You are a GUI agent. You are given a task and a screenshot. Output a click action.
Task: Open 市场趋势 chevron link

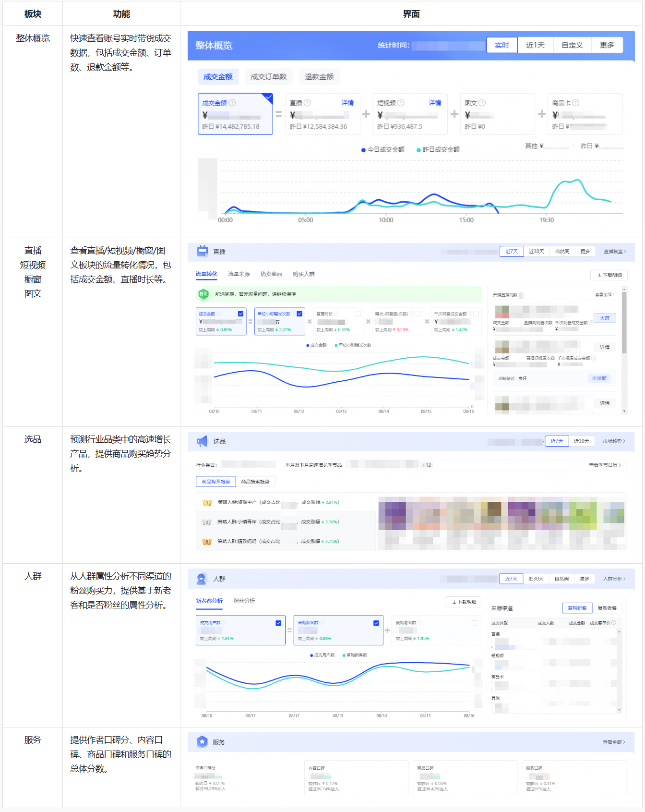point(614,441)
